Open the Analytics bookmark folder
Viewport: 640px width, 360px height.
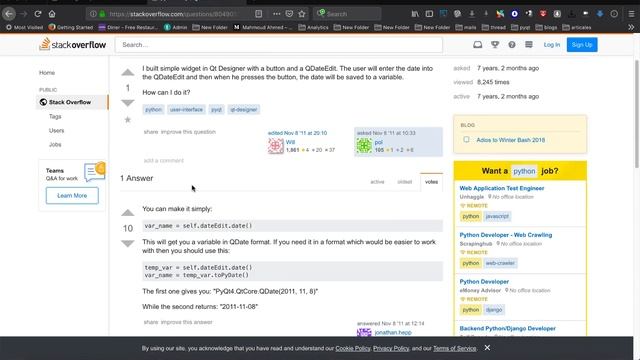[x=313, y=27]
